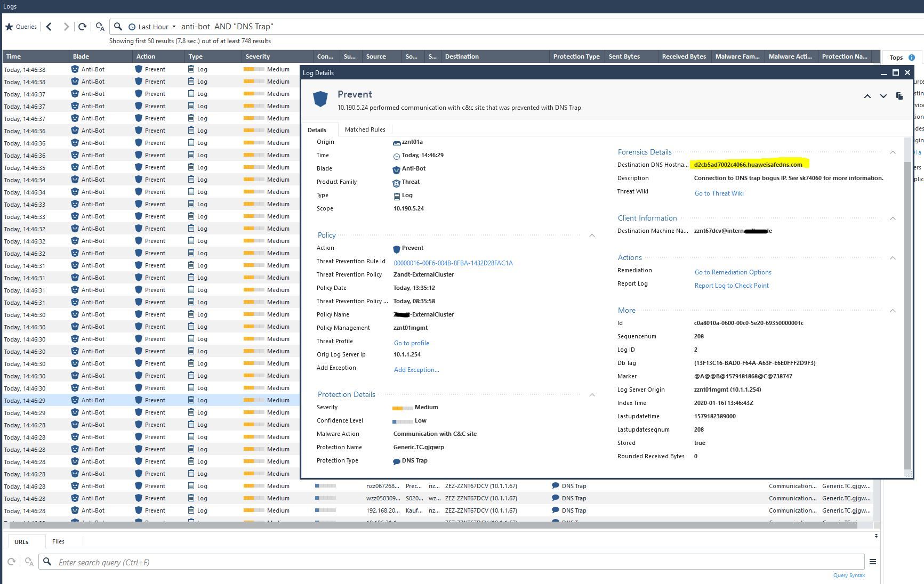This screenshot has width=924, height=584.
Task: Open the options menu icon beside URL search
Action: 873,562
